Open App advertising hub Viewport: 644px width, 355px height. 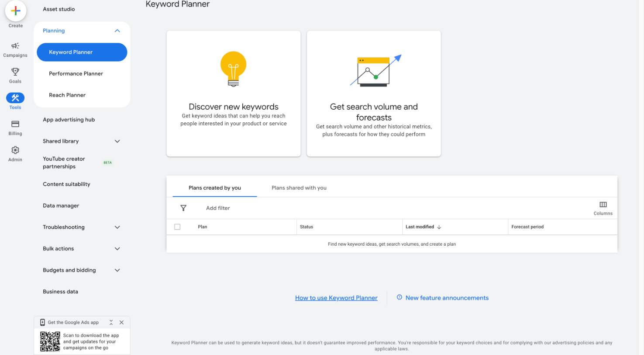click(x=69, y=120)
